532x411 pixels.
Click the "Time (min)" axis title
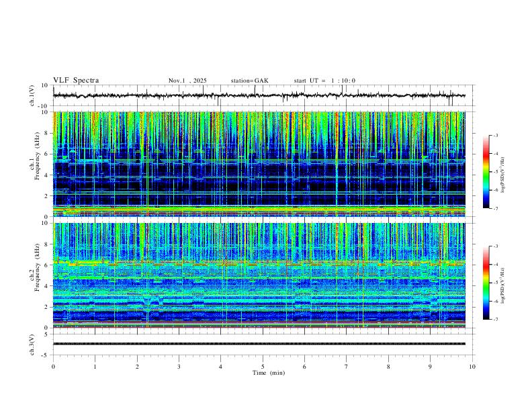point(269,373)
